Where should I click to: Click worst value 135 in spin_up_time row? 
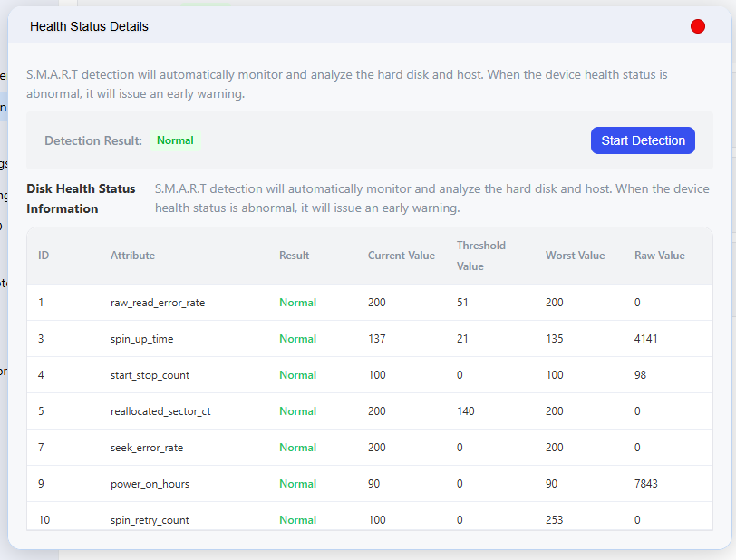555,339
